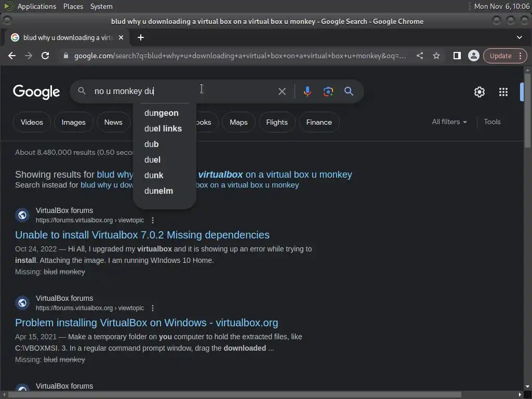Pick the 'dunelm' suggestion
The width and height of the screenshot is (532, 399).
tap(165, 191)
